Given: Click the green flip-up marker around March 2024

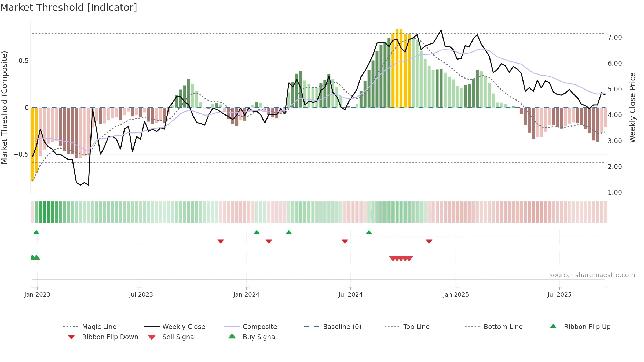Looking at the screenshot, I should pos(289,232).
